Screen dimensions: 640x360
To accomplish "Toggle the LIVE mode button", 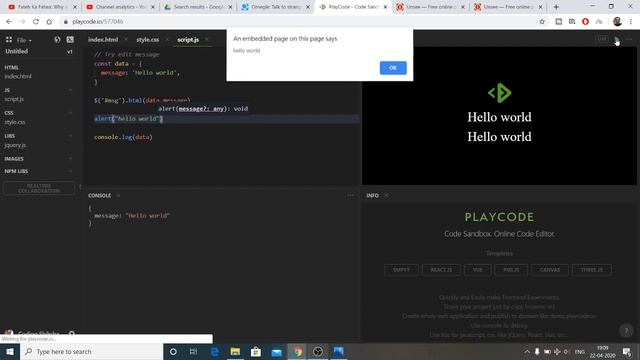I will point(602,39).
